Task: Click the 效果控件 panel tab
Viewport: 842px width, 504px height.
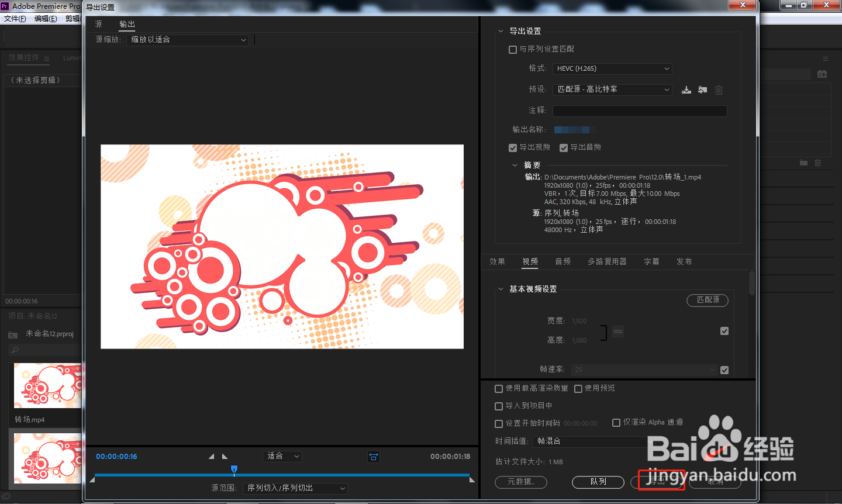Action: pos(23,58)
